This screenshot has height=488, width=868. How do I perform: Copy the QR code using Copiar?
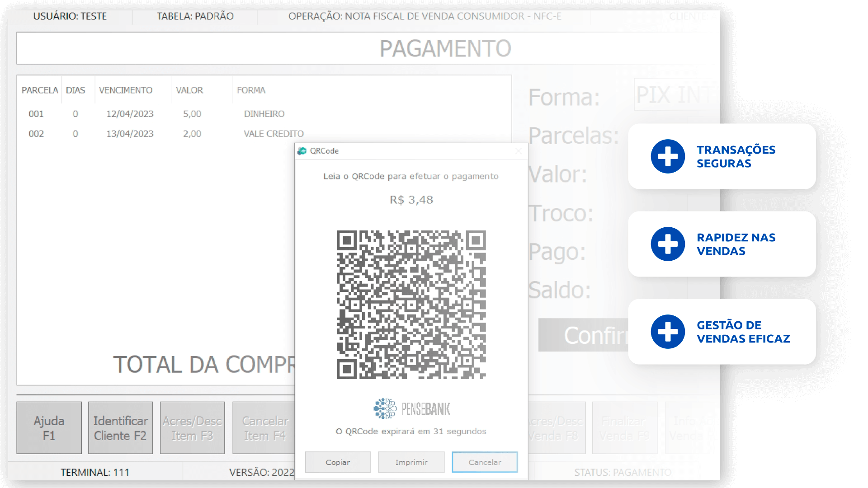coord(337,462)
